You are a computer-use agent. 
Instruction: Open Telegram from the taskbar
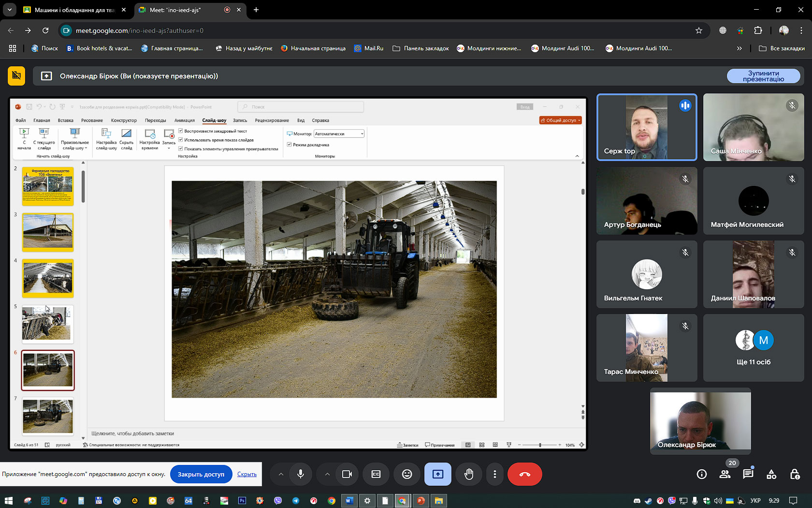point(296,501)
